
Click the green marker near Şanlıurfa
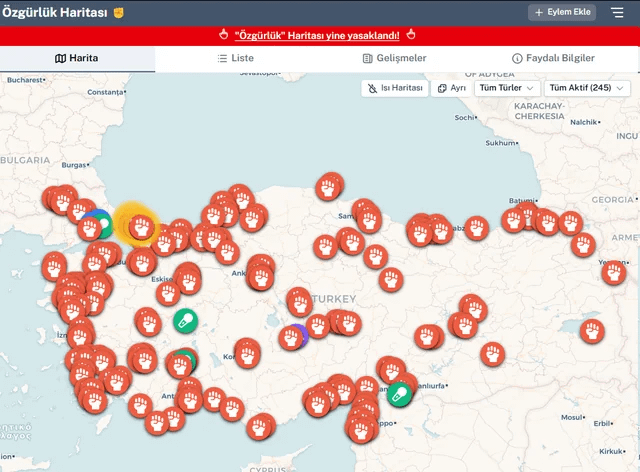pos(399,394)
